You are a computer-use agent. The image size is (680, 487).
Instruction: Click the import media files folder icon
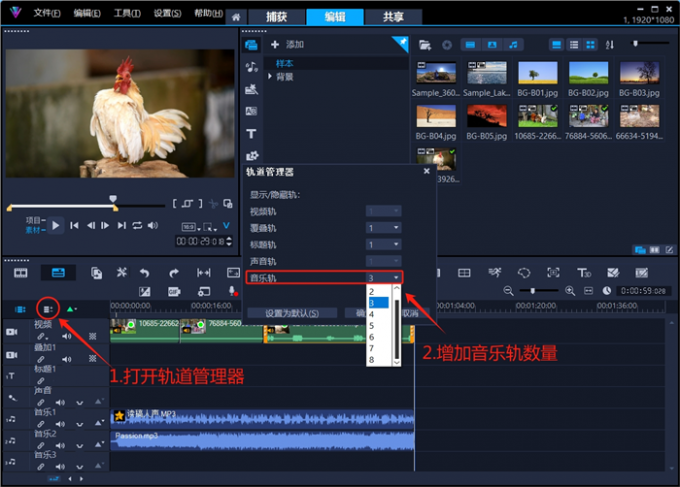point(425,45)
